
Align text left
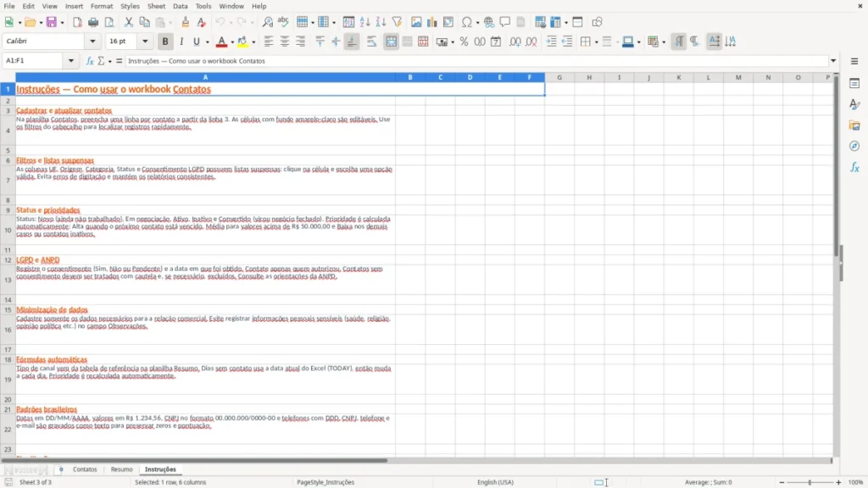click(x=269, y=42)
